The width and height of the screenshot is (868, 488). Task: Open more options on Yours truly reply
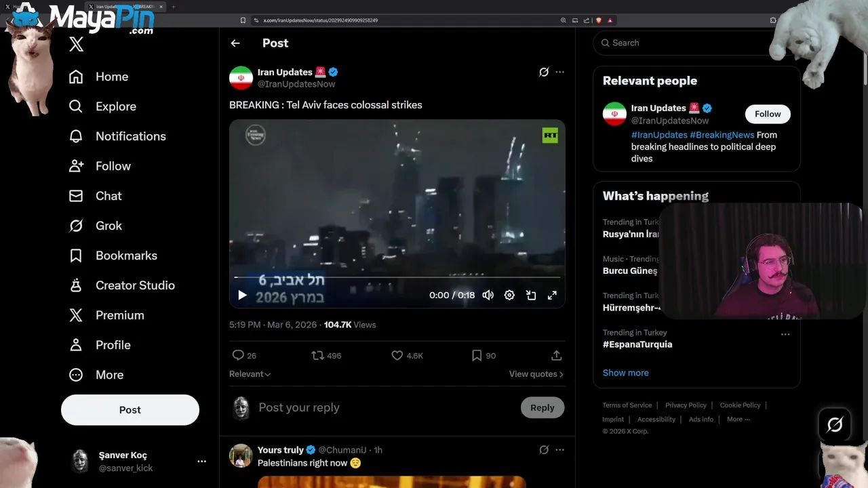coord(559,449)
